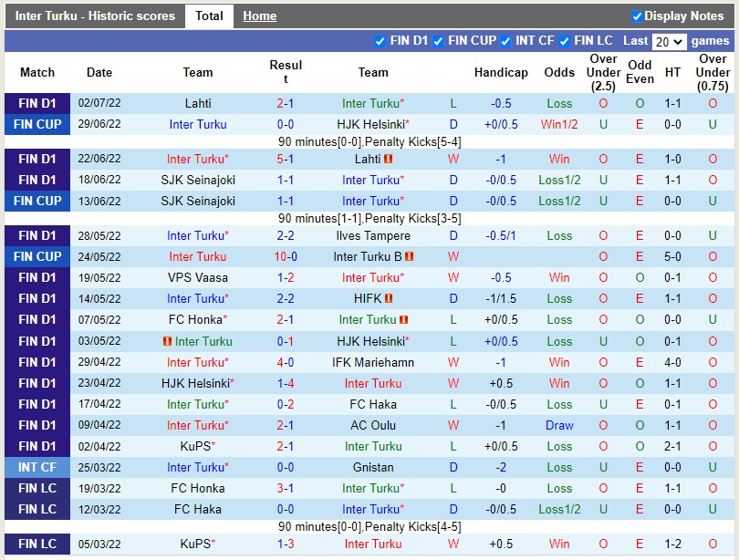Toggle the FIN LC filter checkbox
This screenshot has height=560, width=739.
564,41
